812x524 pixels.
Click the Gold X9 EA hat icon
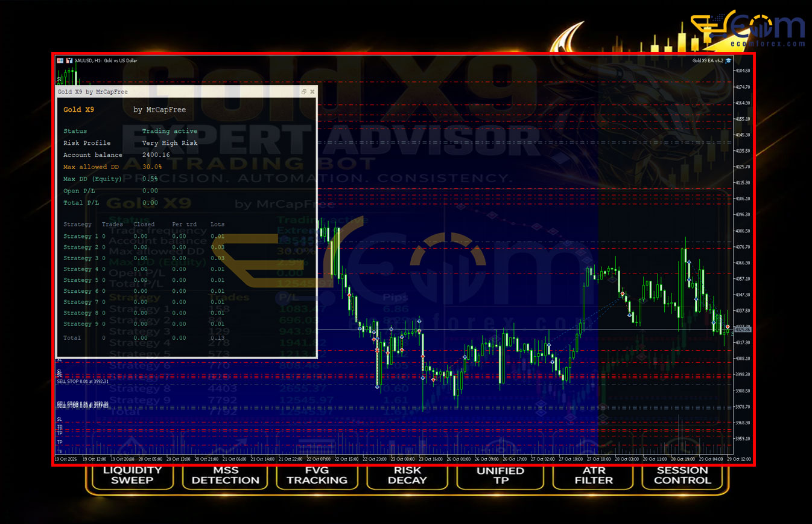(728, 60)
